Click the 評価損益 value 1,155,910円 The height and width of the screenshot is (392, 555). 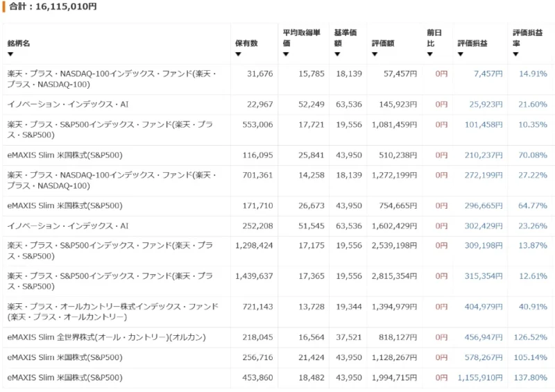[x=480, y=377]
